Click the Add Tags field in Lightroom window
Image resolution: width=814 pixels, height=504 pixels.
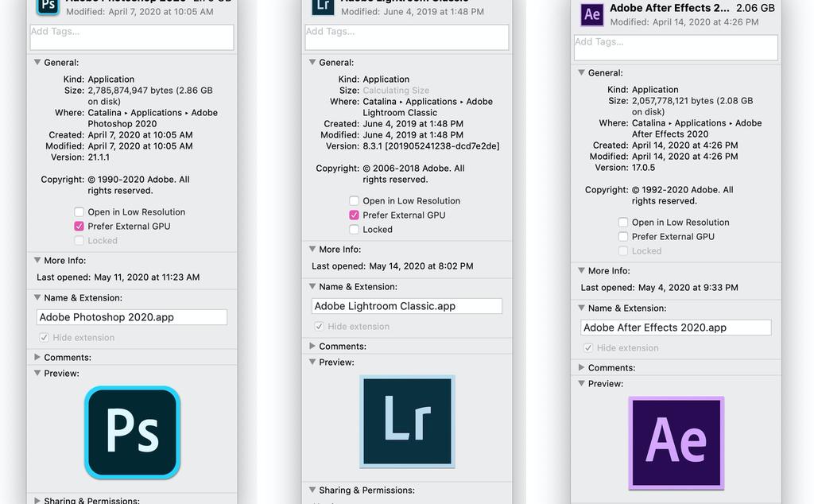click(x=407, y=37)
